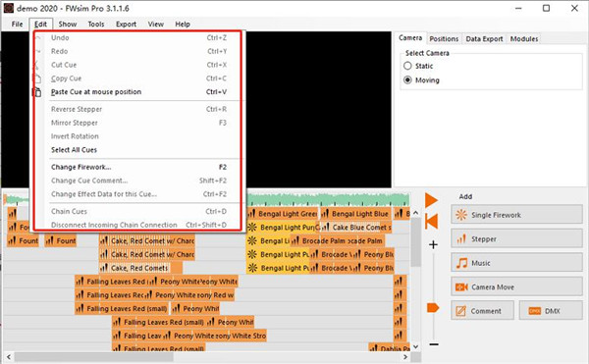Click Invert Rotation menu entry
Viewport: 589px width, 364px height.
tap(137, 136)
